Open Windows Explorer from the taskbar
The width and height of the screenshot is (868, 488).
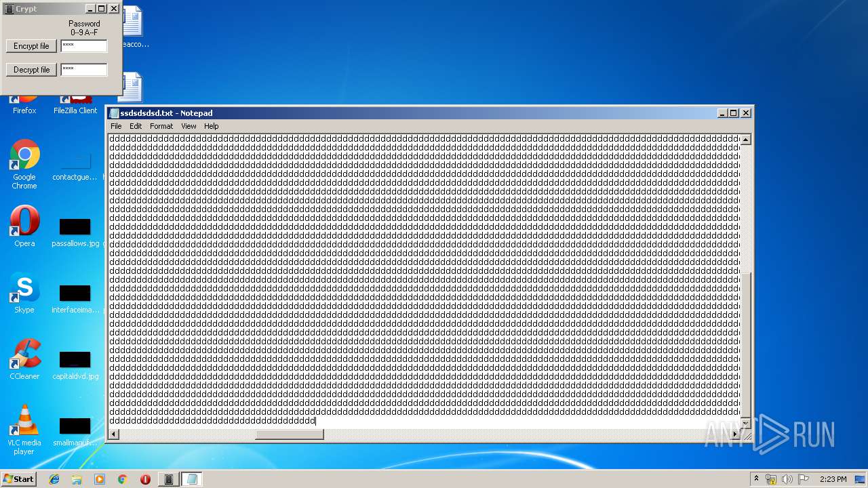77,479
